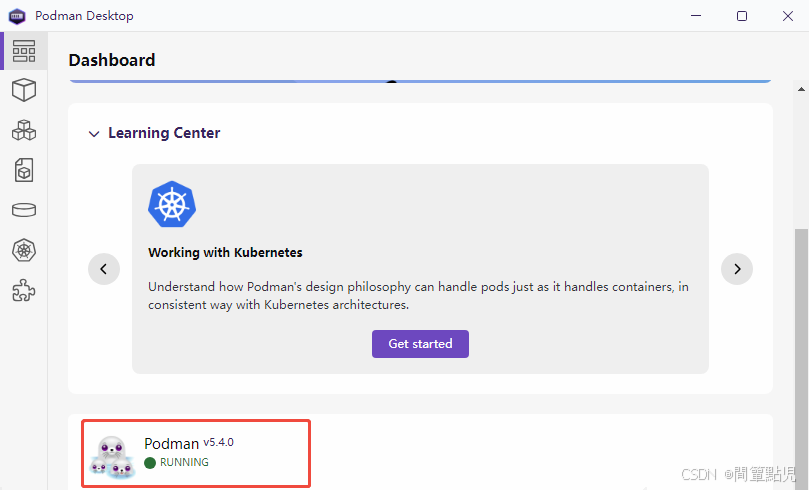Open the Volumes section in sidebar
The height and width of the screenshot is (490, 809).
24,210
